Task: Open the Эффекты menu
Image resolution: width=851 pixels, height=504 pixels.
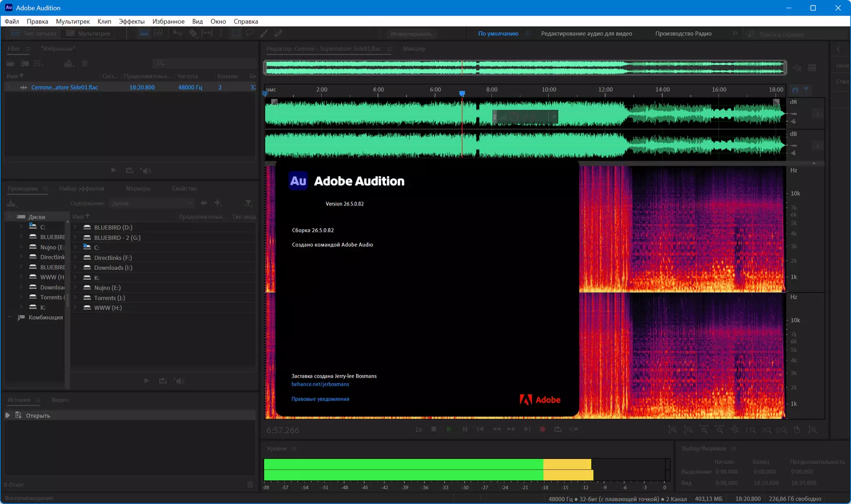Action: 131,21
